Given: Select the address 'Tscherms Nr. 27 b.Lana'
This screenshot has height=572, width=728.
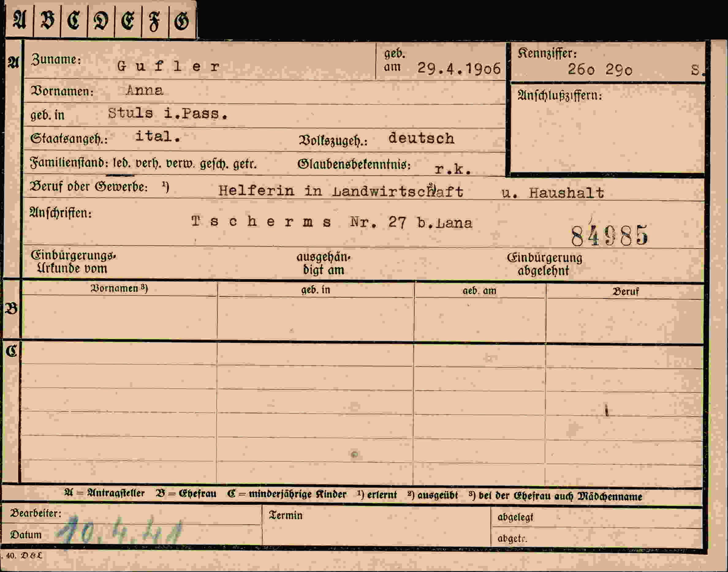Looking at the screenshot, I should 332,222.
